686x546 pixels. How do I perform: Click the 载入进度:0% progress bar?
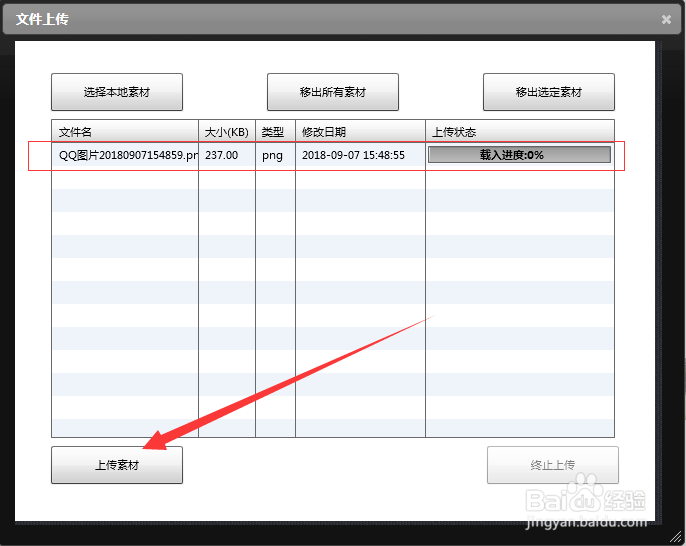(519, 155)
